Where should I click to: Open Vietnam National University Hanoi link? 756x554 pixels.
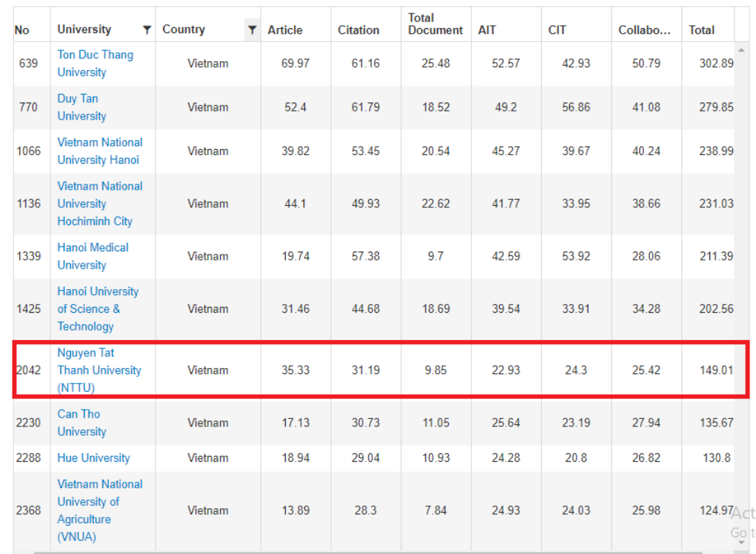pos(100,150)
